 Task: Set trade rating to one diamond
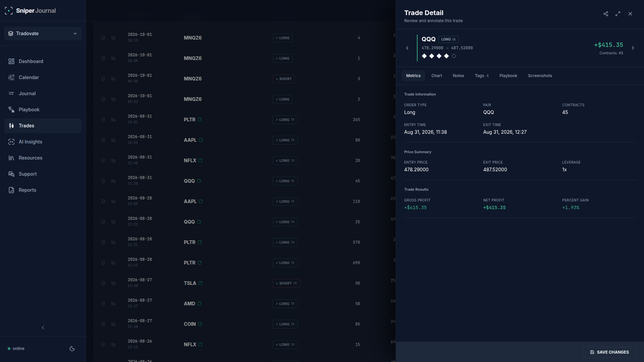[424, 56]
